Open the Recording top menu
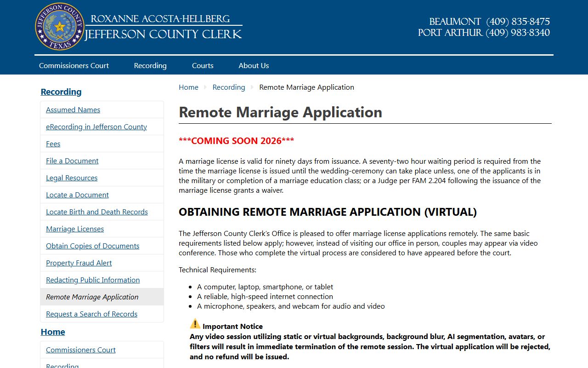This screenshot has height=368, width=588. coord(150,65)
